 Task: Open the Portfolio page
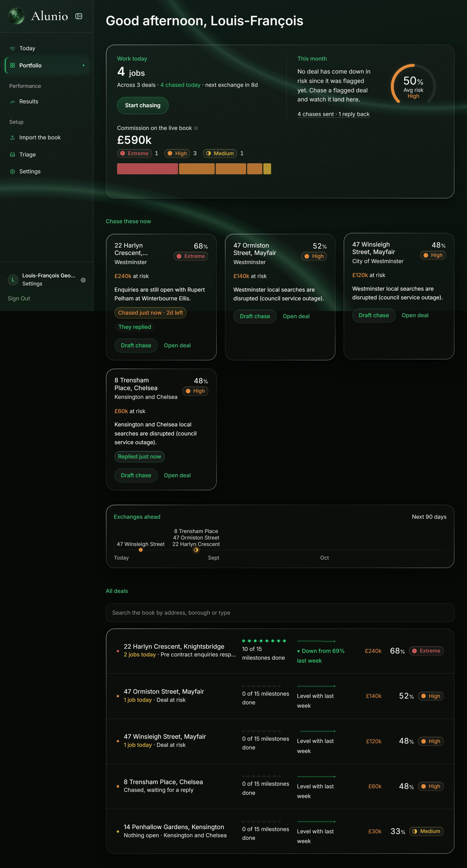(x=47, y=65)
